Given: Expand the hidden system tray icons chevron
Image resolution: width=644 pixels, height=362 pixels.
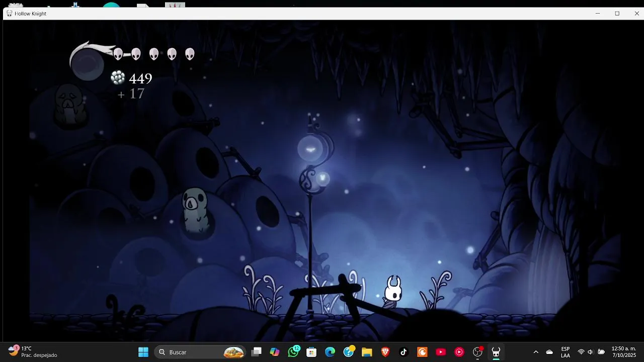Looking at the screenshot, I should 536,352.
